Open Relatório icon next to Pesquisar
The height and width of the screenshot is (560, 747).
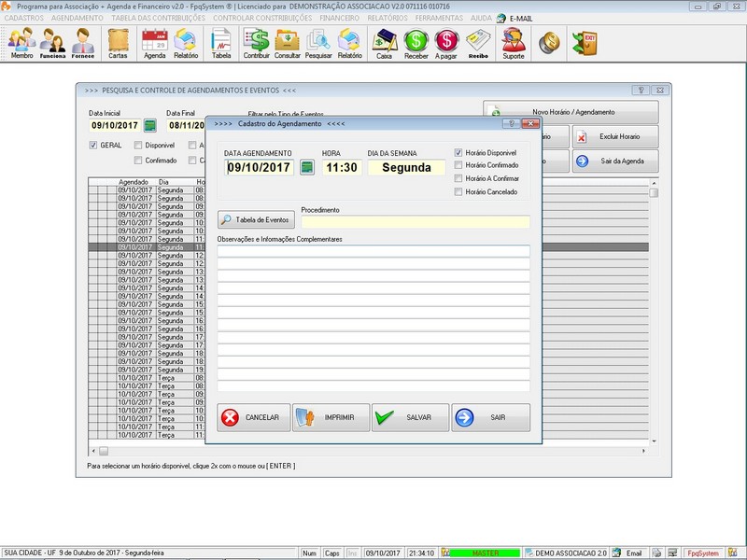pos(349,43)
